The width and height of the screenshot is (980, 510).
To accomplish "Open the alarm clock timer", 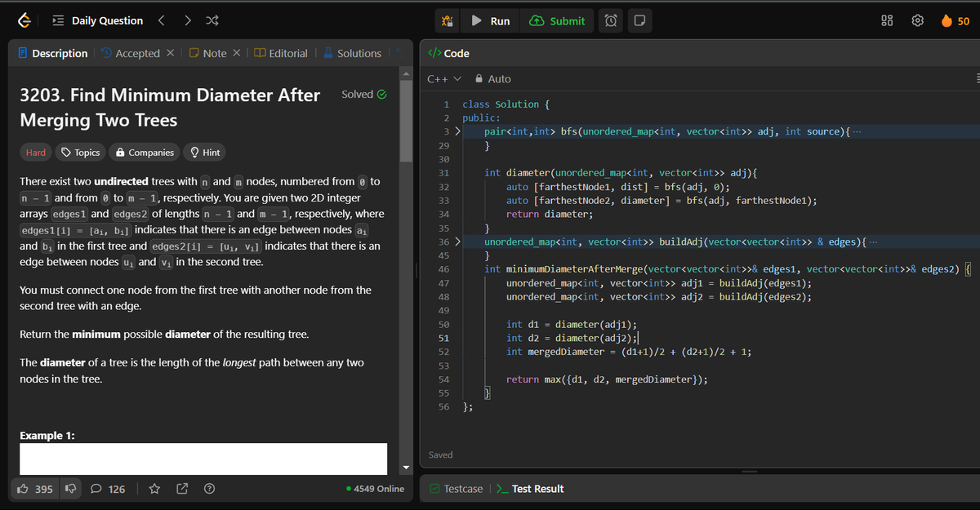I will 612,21.
